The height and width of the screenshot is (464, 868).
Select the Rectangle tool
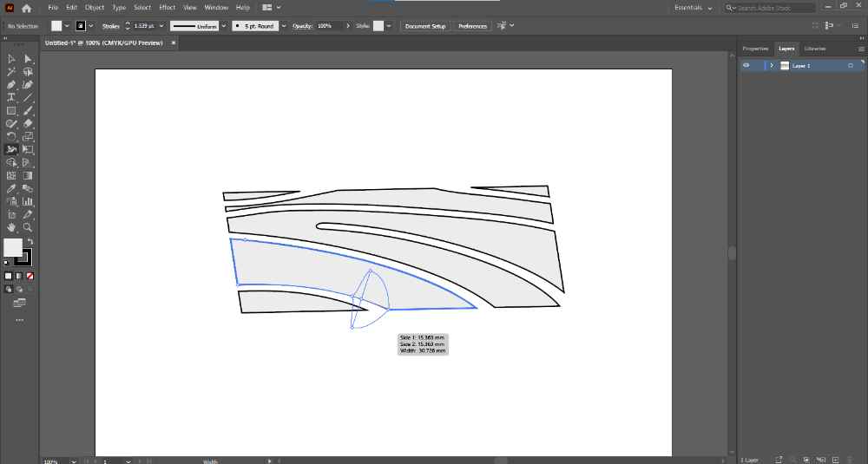(x=11, y=111)
